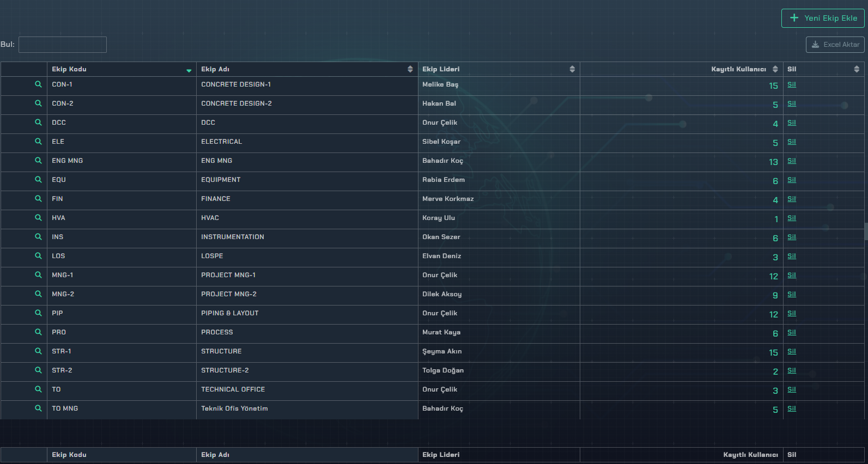
Task: Sort table by Ekip Kodu column arrow
Action: pos(189,70)
